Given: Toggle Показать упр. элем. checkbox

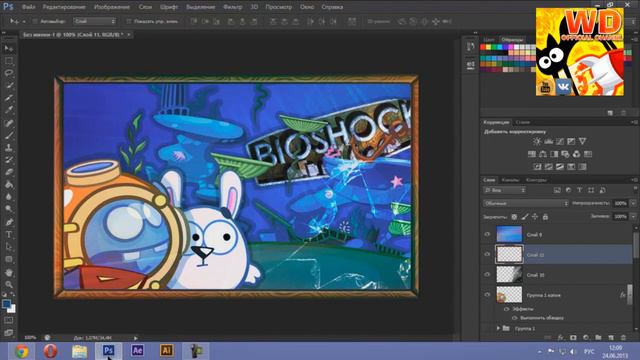Looking at the screenshot, I should click(x=129, y=21).
